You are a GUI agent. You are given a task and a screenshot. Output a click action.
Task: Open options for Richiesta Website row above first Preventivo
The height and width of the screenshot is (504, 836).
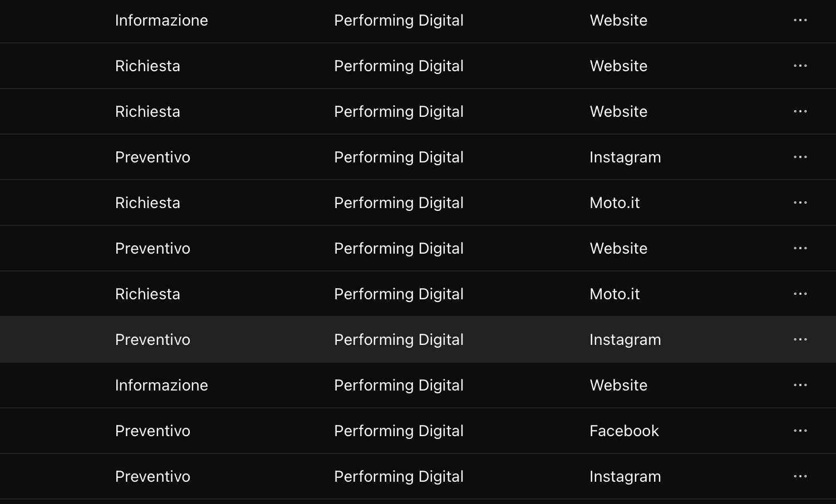(x=800, y=111)
